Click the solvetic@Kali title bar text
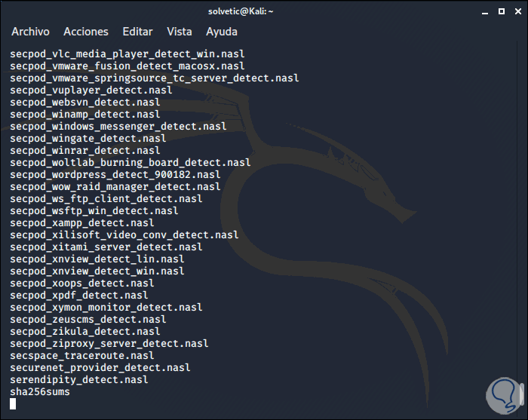 pos(263,11)
